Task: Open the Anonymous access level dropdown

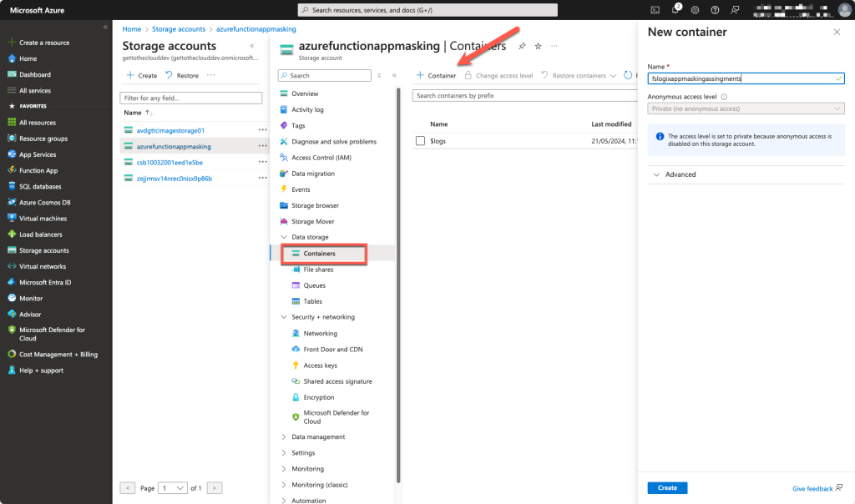Action: 746,108
